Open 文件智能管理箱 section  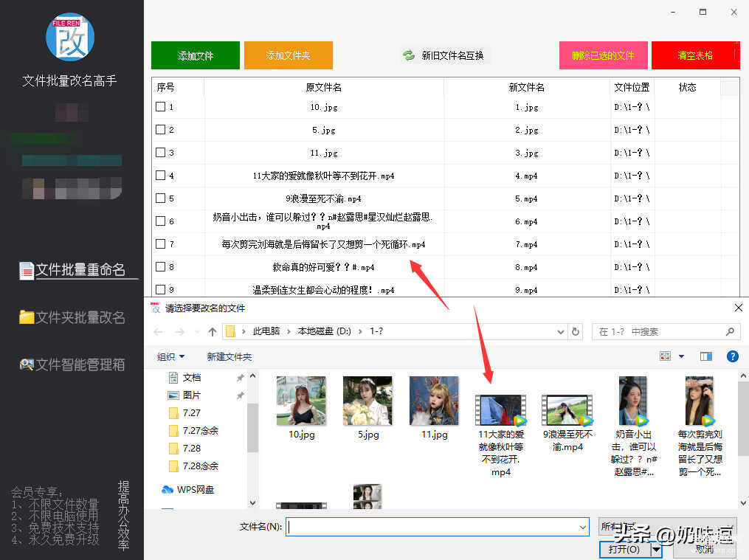pos(72,364)
